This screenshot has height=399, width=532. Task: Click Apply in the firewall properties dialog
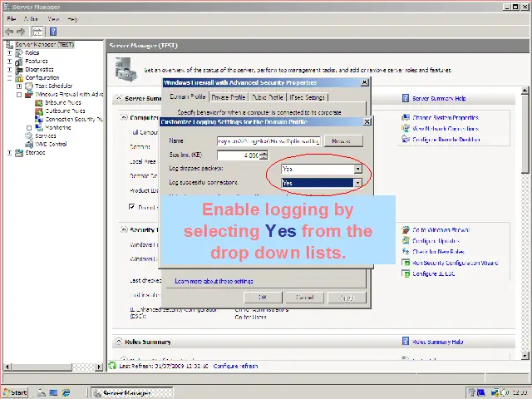[x=347, y=298]
